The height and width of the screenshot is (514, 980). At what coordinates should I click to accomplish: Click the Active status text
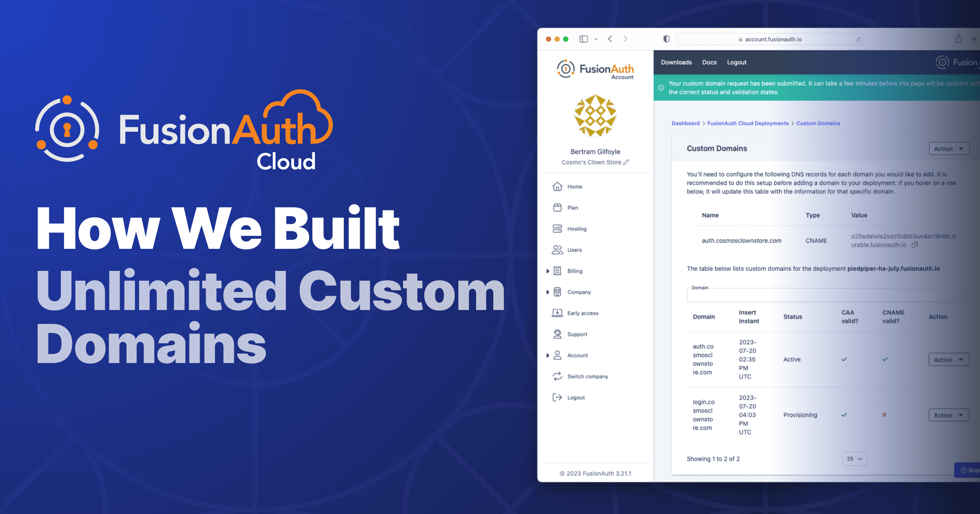(x=792, y=359)
